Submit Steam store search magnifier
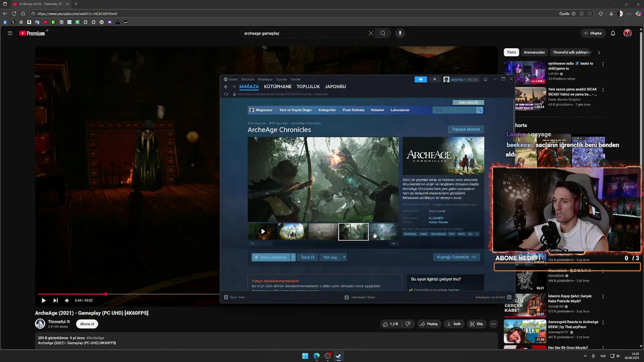The width and height of the screenshot is (644, 362). tap(479, 110)
